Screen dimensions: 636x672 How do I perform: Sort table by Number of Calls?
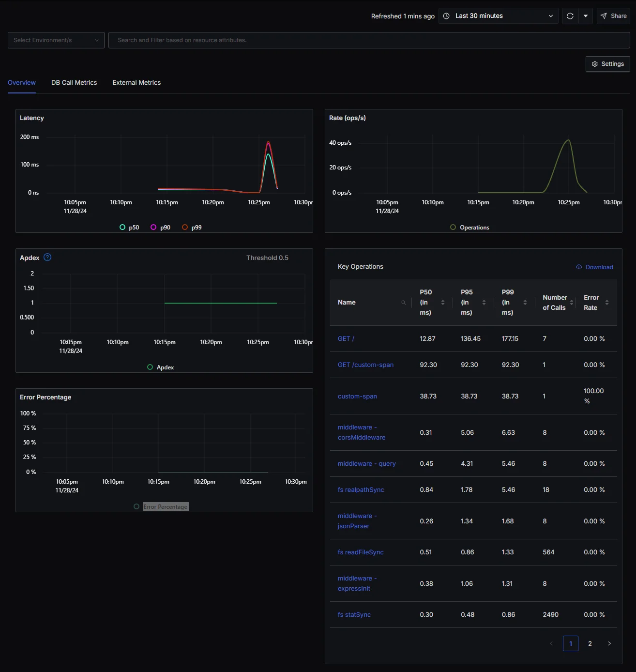(572, 303)
